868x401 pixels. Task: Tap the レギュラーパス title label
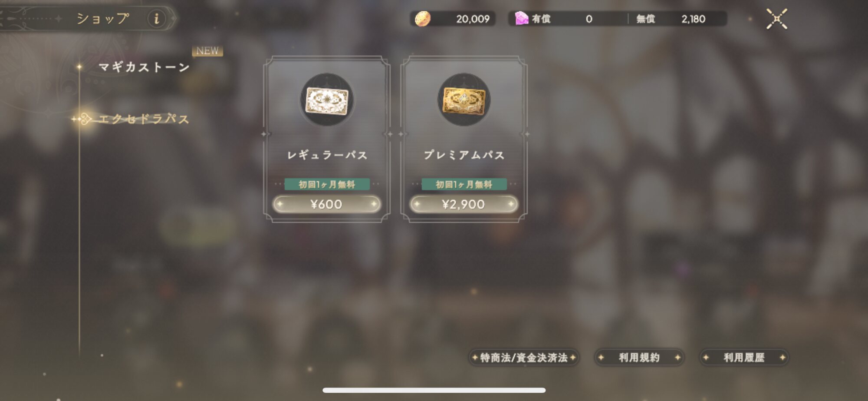[327, 155]
